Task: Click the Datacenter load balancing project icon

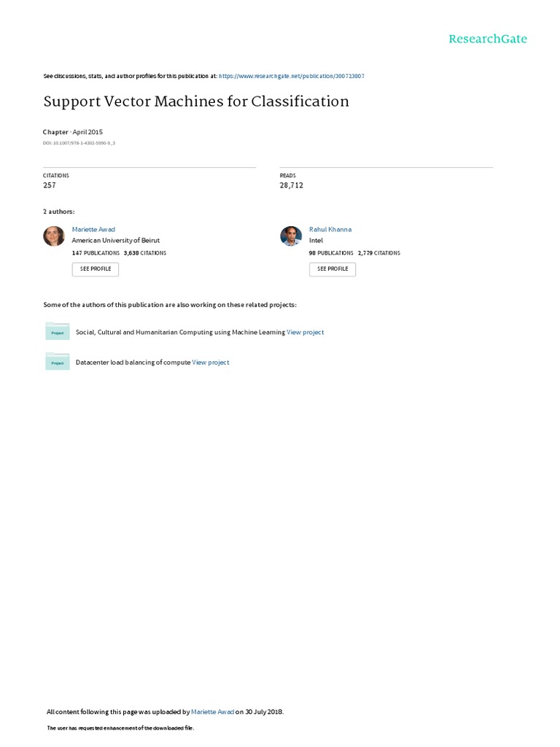Action: click(57, 362)
